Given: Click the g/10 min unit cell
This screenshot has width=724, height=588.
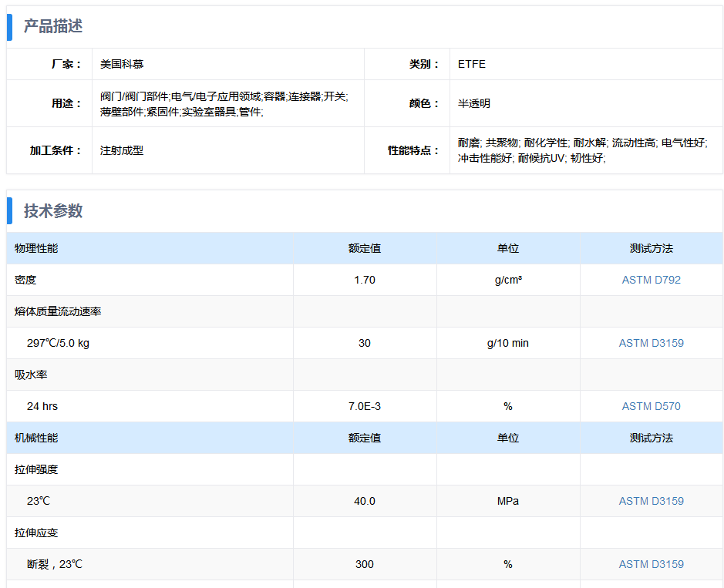Looking at the screenshot, I should [x=507, y=343].
